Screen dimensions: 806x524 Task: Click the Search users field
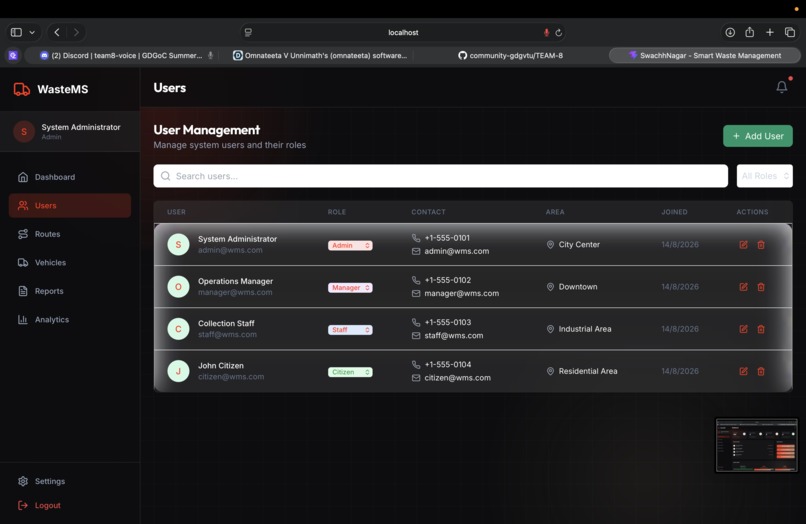point(441,176)
